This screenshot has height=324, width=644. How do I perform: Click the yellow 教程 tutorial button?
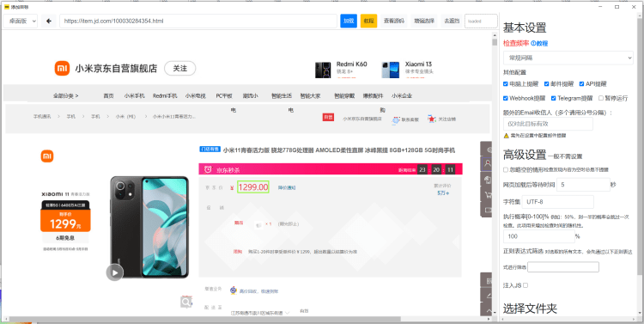point(369,21)
